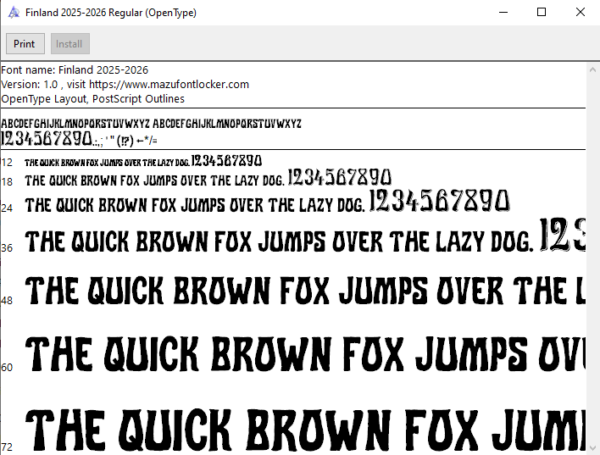Click the 18-point quick brown fox sample

point(208,178)
